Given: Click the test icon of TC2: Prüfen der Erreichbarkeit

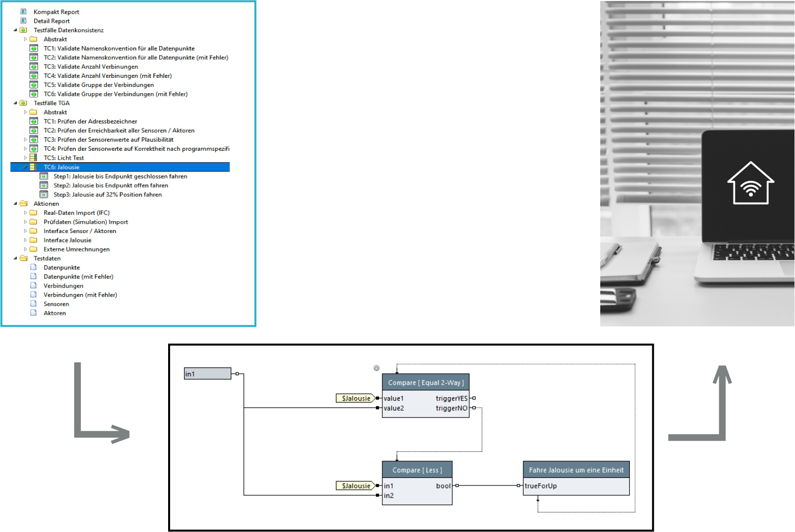Looking at the screenshot, I should click(34, 130).
